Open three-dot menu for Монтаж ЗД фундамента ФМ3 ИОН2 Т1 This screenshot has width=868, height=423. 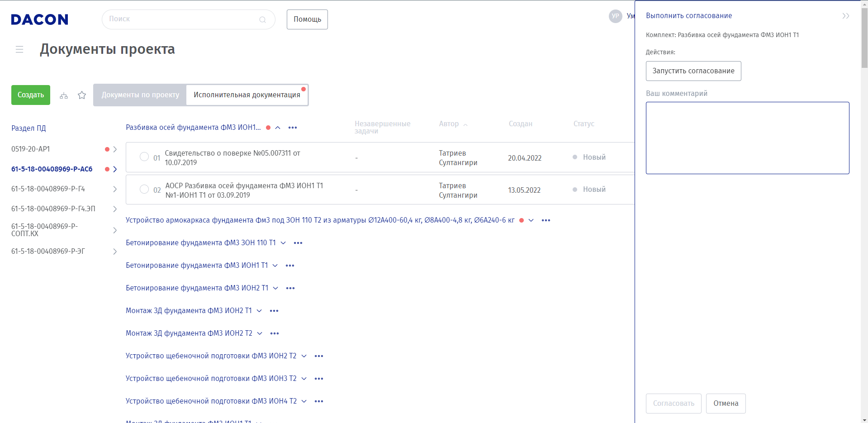274,311
